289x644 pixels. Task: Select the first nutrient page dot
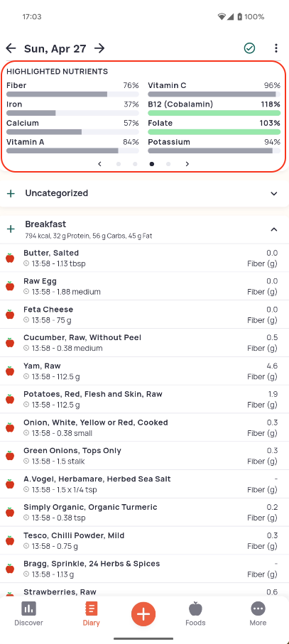pyautogui.click(x=119, y=164)
